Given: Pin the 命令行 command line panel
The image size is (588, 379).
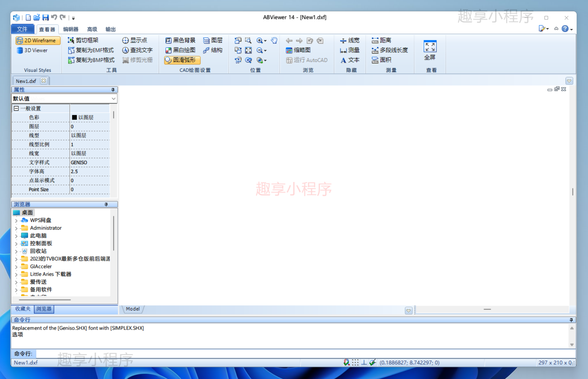Looking at the screenshot, I should [571, 320].
